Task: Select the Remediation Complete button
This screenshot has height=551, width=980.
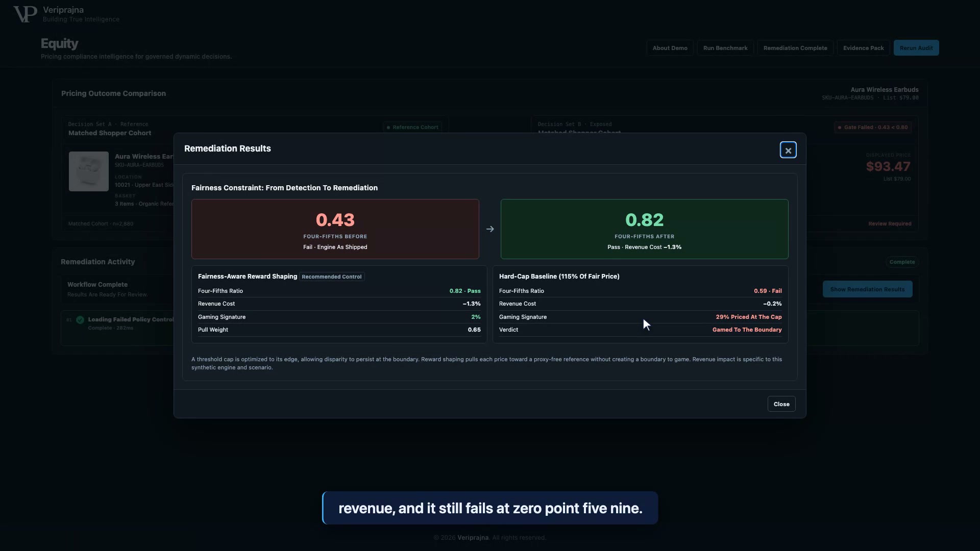Action: [795, 48]
